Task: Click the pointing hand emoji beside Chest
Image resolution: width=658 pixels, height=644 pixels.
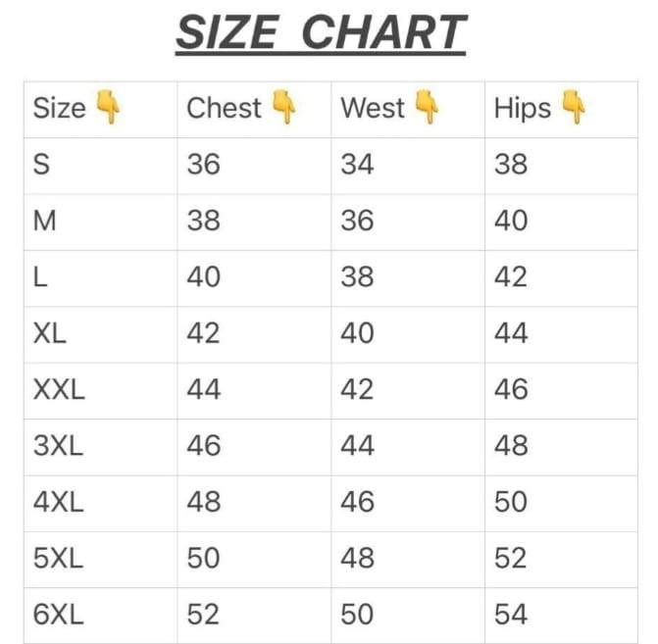Action: 284,107
